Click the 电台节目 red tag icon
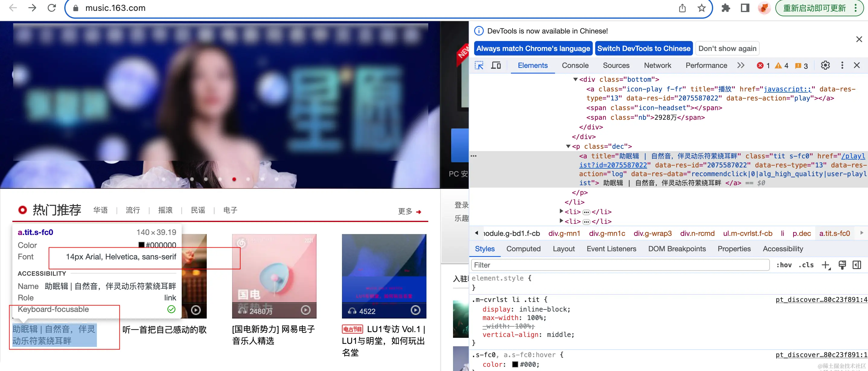 pos(352,329)
